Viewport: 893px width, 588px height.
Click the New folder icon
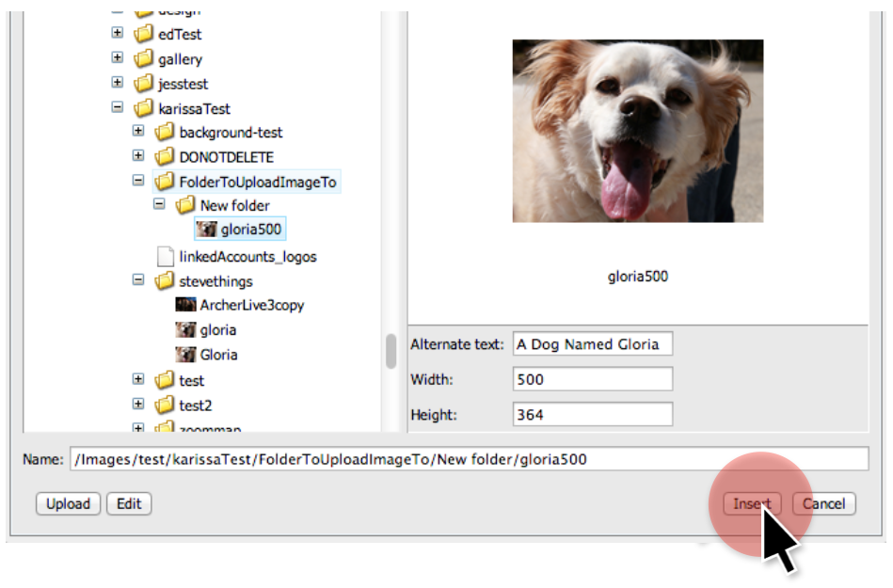(x=185, y=205)
